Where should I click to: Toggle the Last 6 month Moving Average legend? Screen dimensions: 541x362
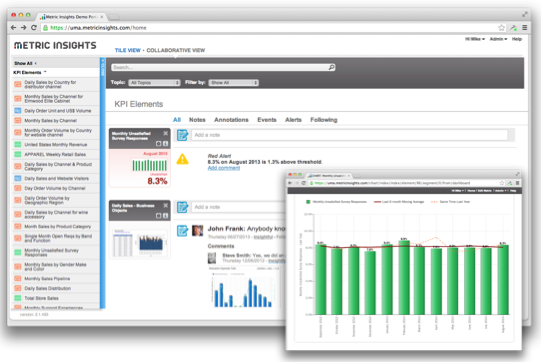point(399,202)
